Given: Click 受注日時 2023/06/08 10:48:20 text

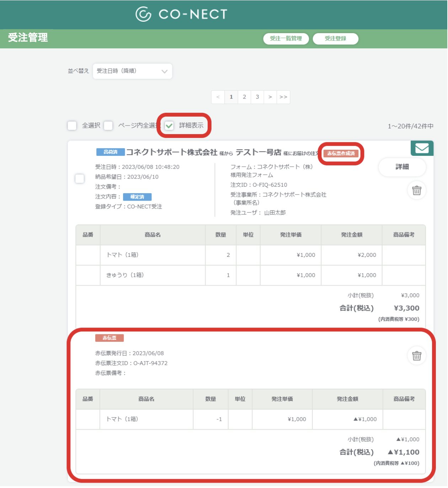Looking at the screenshot, I should coord(137,167).
